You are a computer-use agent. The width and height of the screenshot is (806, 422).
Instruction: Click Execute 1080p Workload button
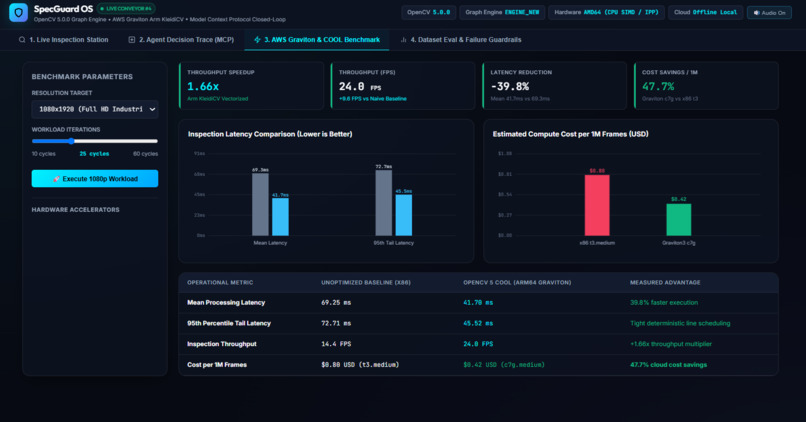coord(95,179)
